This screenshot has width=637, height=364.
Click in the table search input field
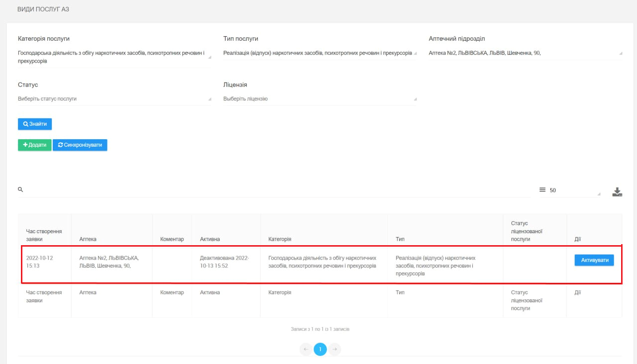(274, 190)
